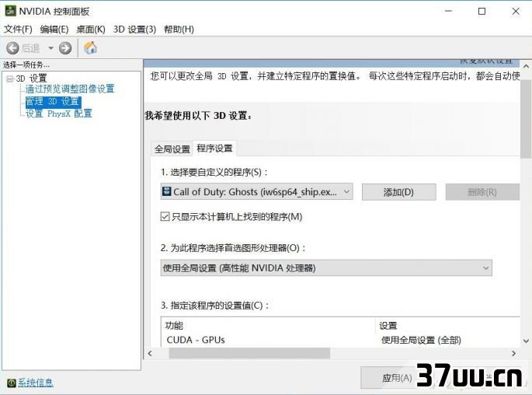This screenshot has height=395, width=532.
Task: Maximize the NVIDIA 控制面板 window
Action: point(482,11)
